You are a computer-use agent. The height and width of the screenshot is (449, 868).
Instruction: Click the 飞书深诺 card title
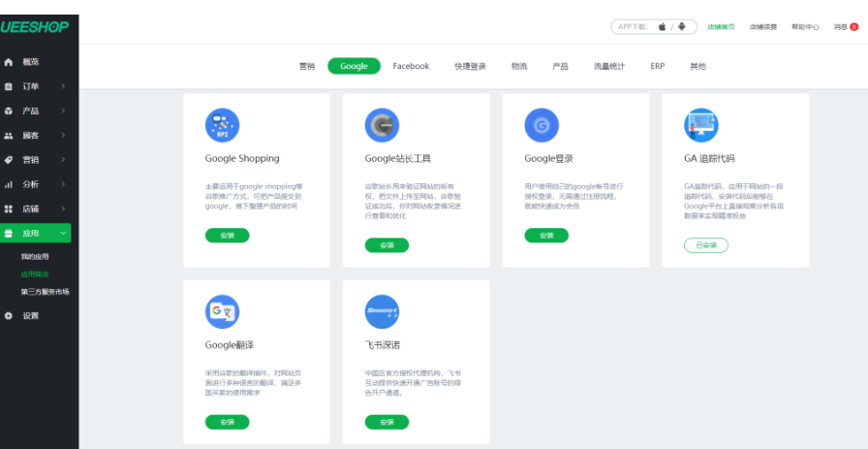click(383, 345)
